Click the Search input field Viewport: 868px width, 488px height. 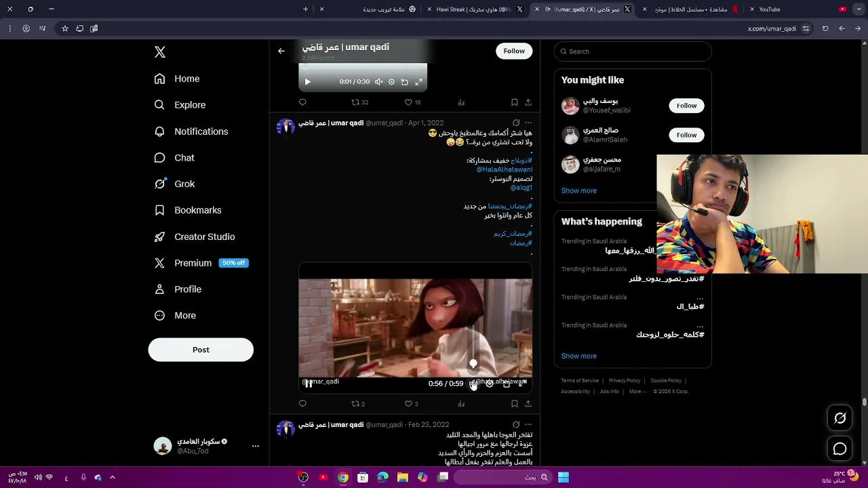click(x=633, y=52)
